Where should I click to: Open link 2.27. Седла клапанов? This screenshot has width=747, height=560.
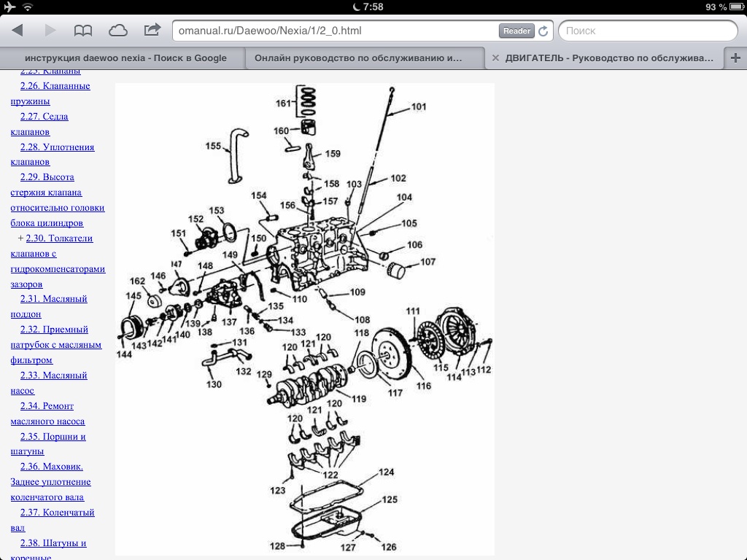point(39,124)
